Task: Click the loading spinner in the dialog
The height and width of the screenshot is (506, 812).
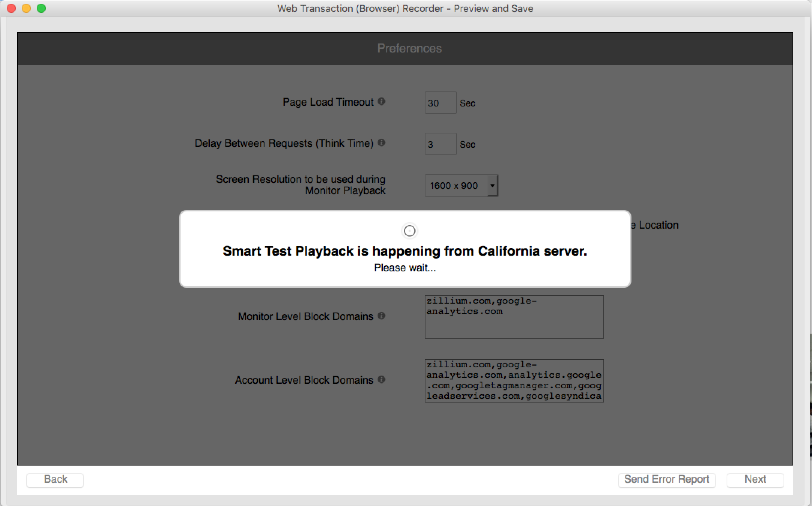Action: [409, 231]
